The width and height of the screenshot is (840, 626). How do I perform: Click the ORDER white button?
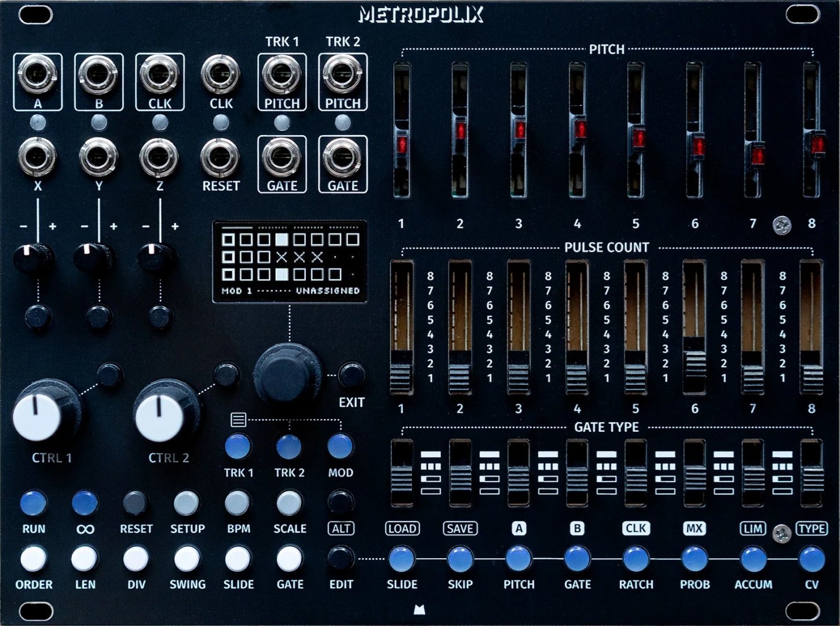tap(33, 558)
